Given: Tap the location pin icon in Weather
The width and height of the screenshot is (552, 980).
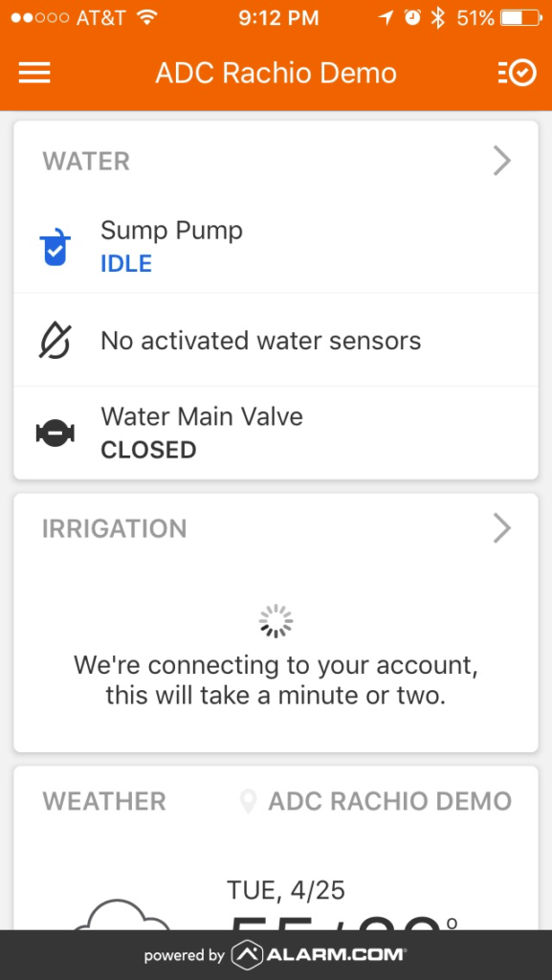Looking at the screenshot, I should pos(249,801).
